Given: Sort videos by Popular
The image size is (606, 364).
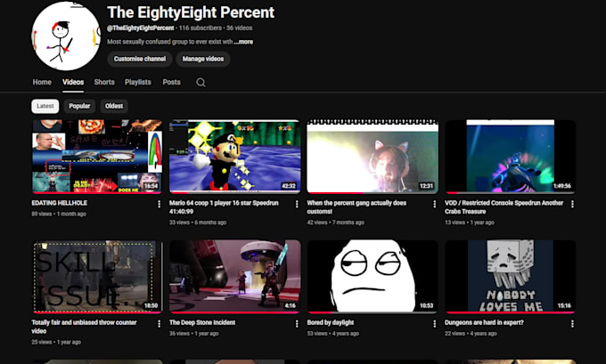Looking at the screenshot, I should tap(79, 106).
